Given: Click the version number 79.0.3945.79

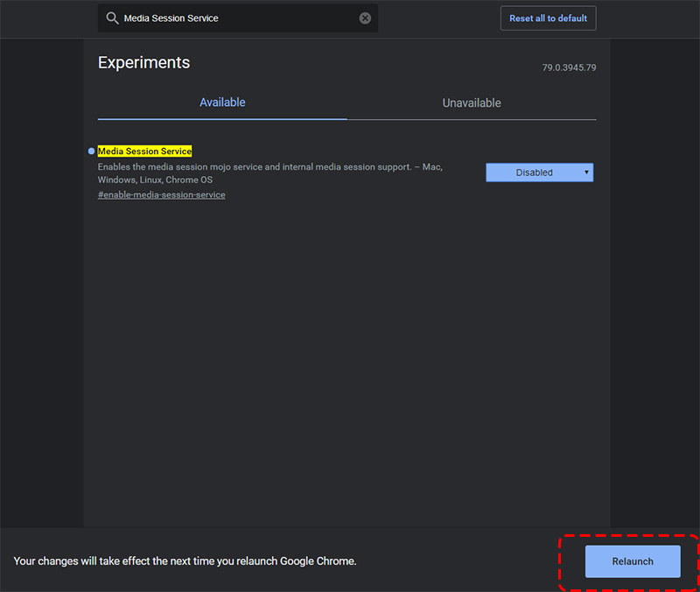Looking at the screenshot, I should pyautogui.click(x=569, y=67).
